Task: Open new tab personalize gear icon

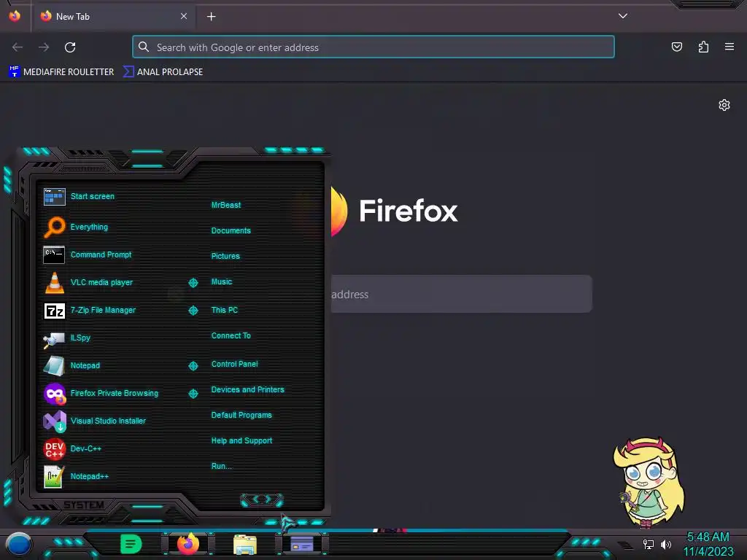Action: point(724,105)
